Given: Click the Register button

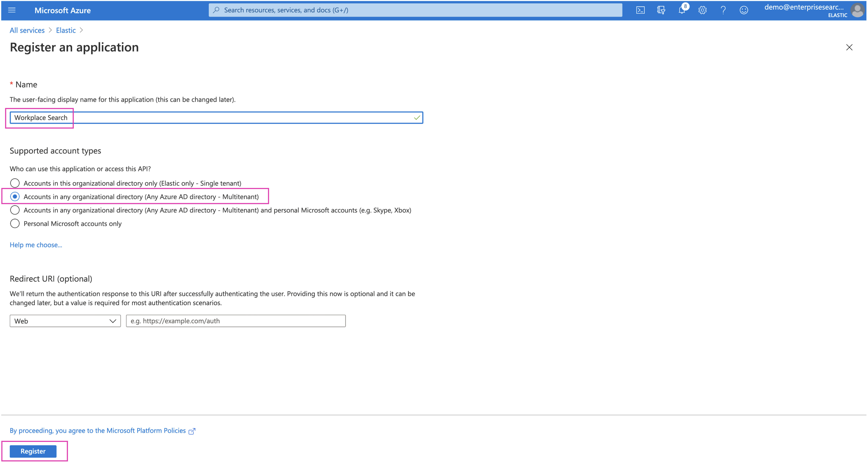Looking at the screenshot, I should [x=33, y=451].
